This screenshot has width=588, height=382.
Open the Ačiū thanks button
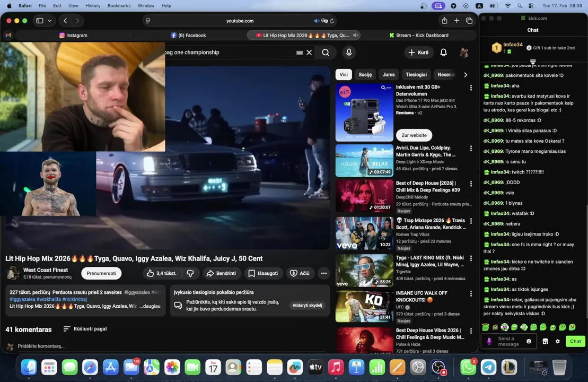click(x=300, y=273)
